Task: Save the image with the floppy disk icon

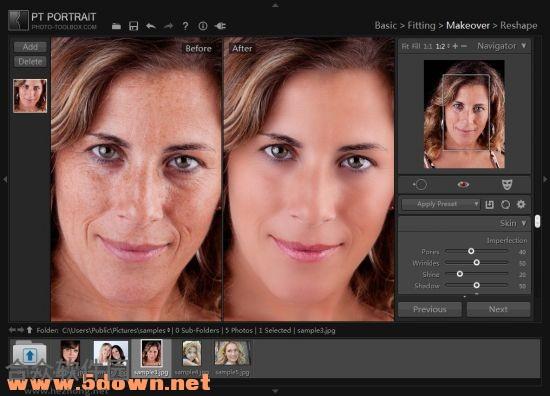Action: [133, 26]
